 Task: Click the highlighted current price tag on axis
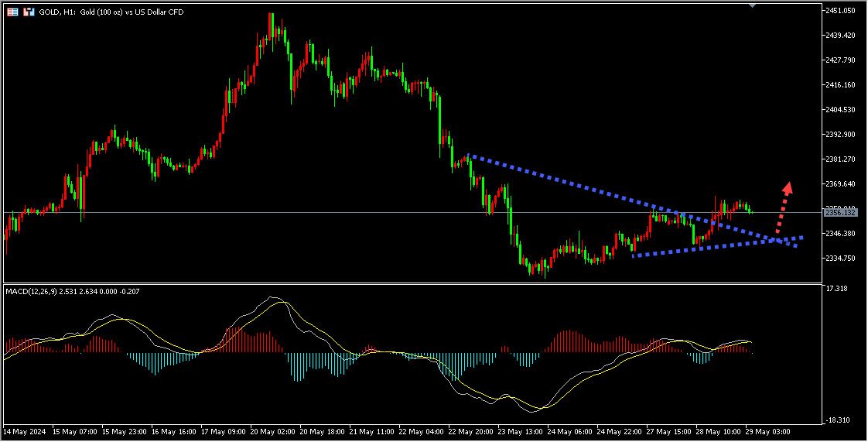tap(838, 212)
